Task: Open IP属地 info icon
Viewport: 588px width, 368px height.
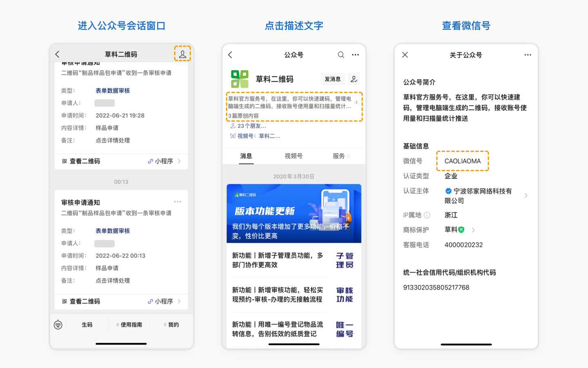Action: click(427, 215)
